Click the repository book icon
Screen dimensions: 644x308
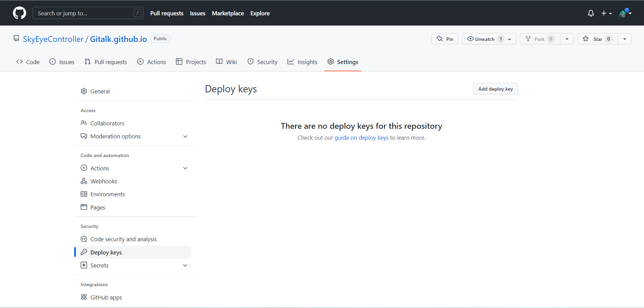[16, 39]
